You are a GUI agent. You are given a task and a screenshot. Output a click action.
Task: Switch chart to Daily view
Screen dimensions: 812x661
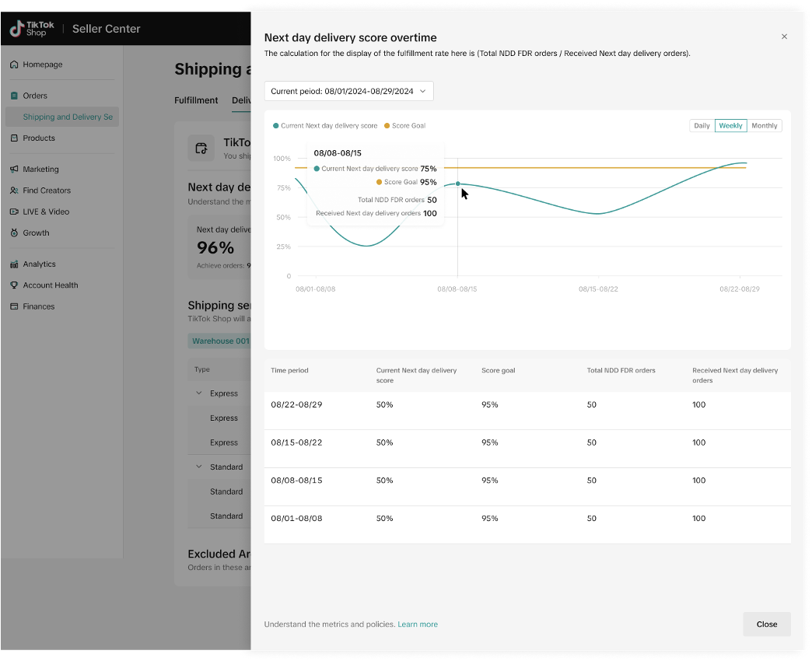[702, 126]
